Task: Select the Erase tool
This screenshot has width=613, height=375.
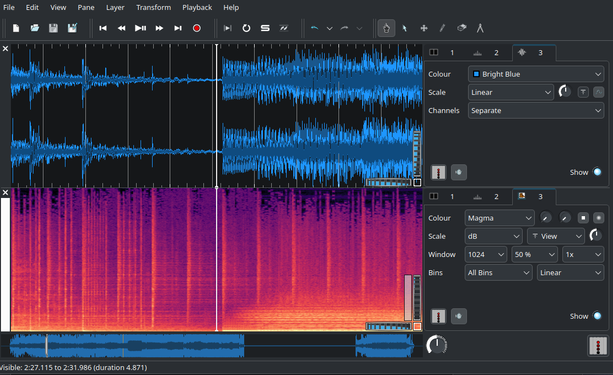Action: 461,28
